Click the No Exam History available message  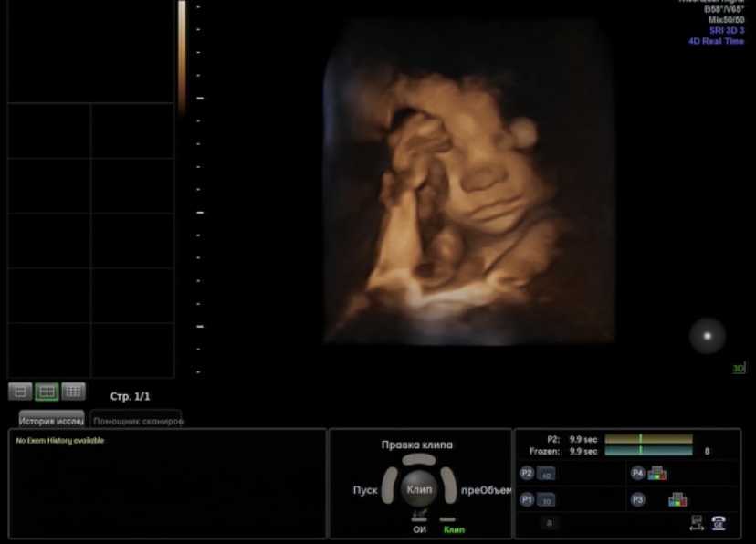[59, 441]
